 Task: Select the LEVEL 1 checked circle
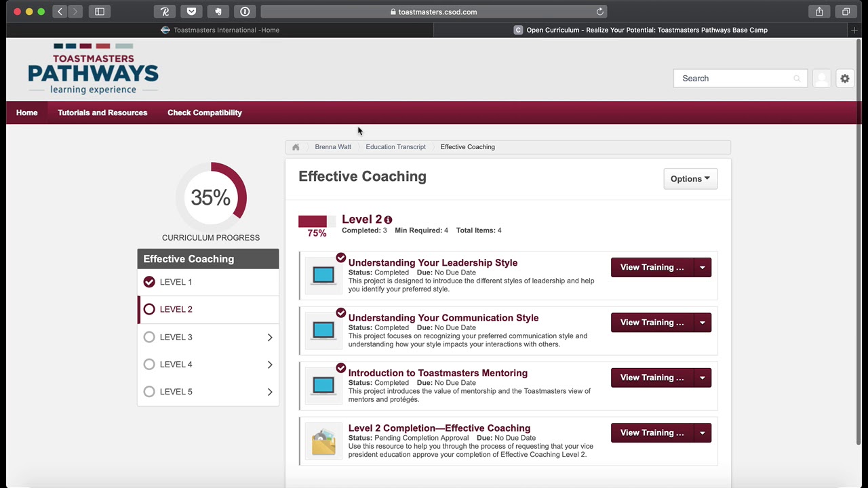click(149, 282)
